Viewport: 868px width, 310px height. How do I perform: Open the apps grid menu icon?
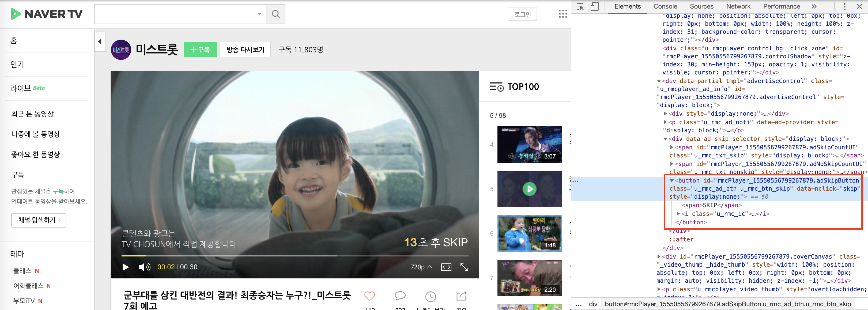(563, 14)
